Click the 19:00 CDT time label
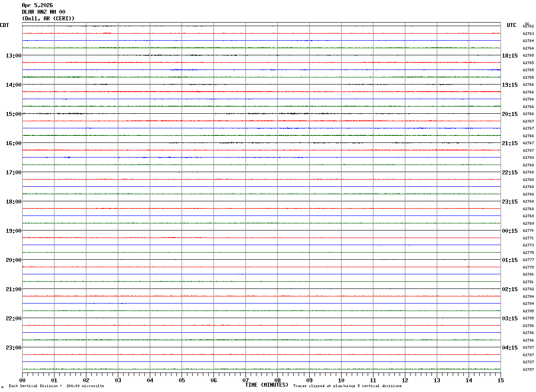 click(x=13, y=231)
